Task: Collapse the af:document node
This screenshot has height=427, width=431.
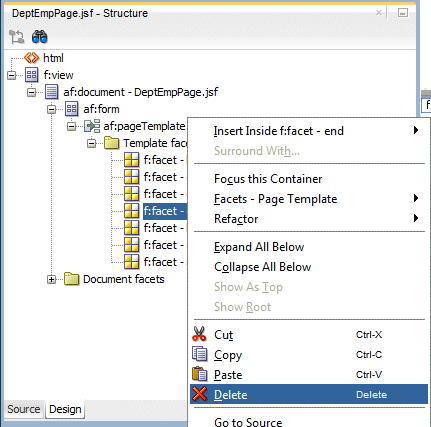Action: (x=32, y=92)
